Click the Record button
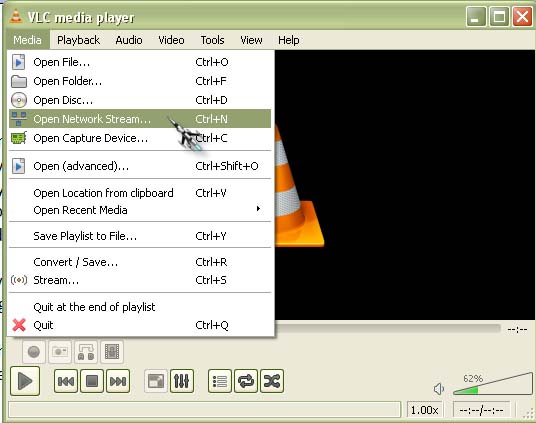The height and width of the screenshot is (423, 536). [x=34, y=352]
